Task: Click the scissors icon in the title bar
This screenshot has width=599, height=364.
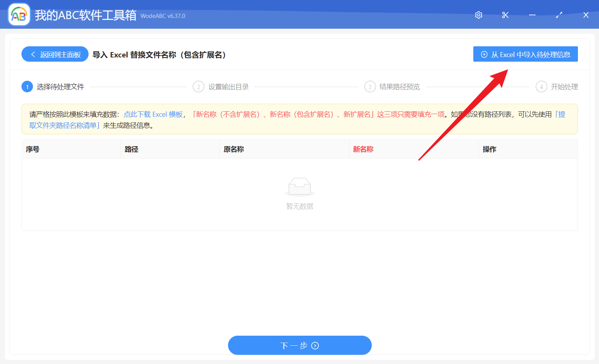Action: (505, 15)
